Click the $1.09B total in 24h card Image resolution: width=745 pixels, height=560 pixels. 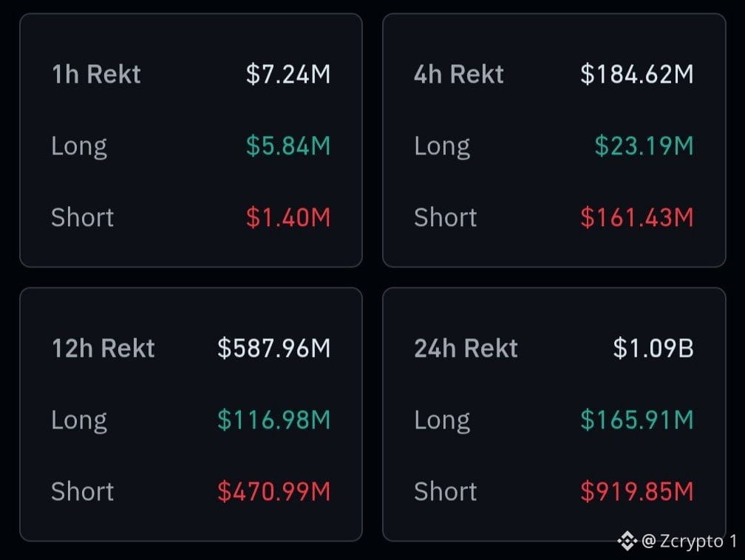click(653, 349)
